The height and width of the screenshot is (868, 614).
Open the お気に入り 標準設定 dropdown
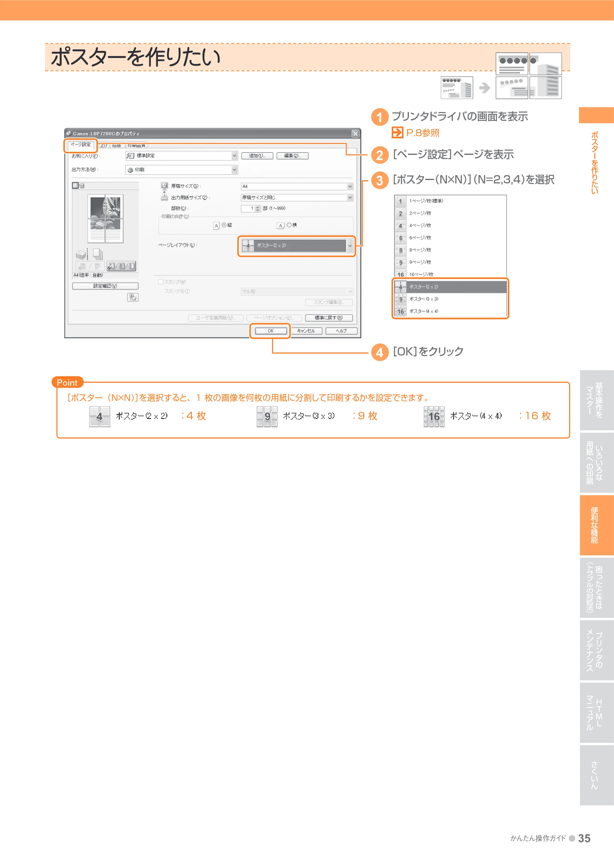[181, 156]
